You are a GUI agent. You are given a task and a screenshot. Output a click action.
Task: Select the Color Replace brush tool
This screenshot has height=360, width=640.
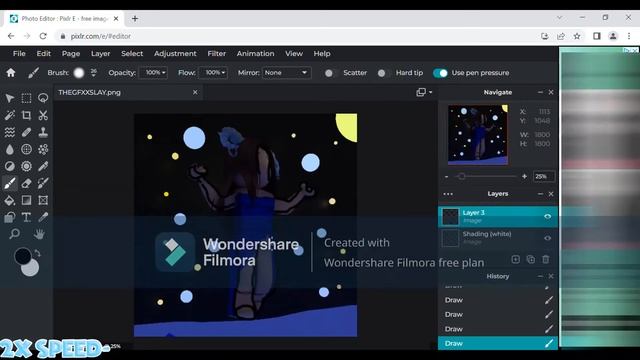[43, 183]
